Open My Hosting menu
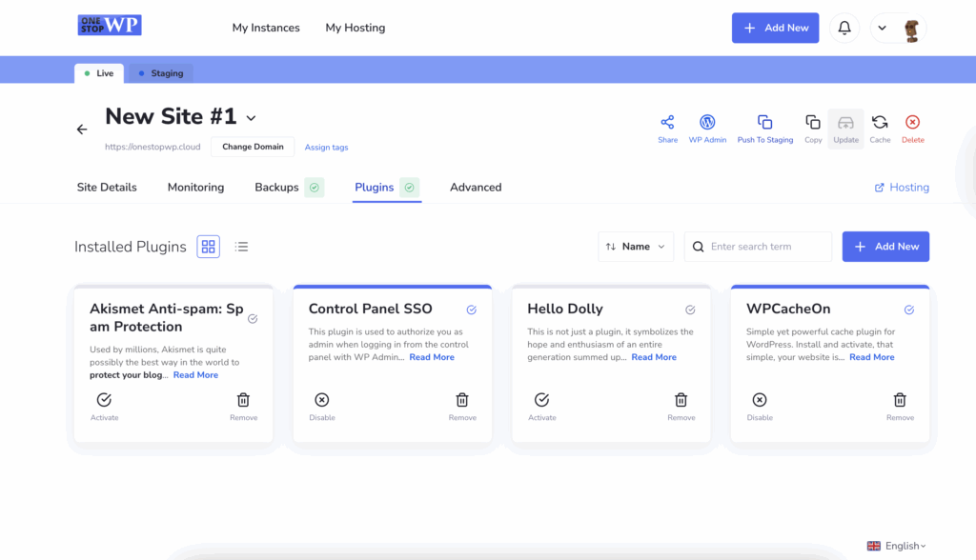 tap(356, 28)
